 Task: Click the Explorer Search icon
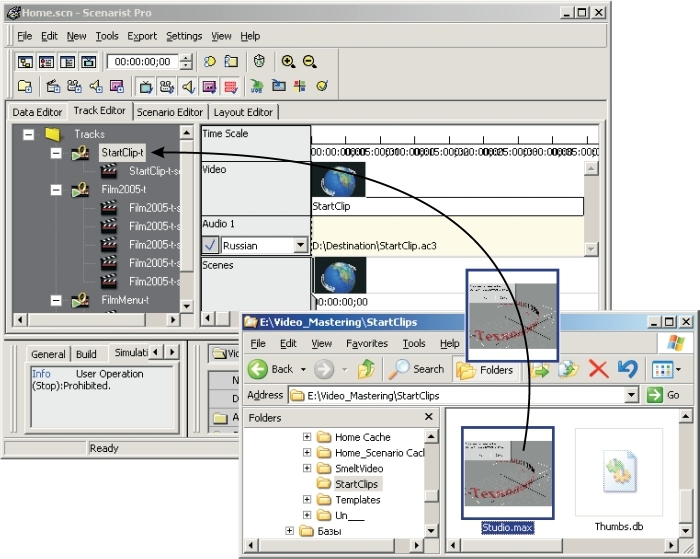pyautogui.click(x=417, y=369)
